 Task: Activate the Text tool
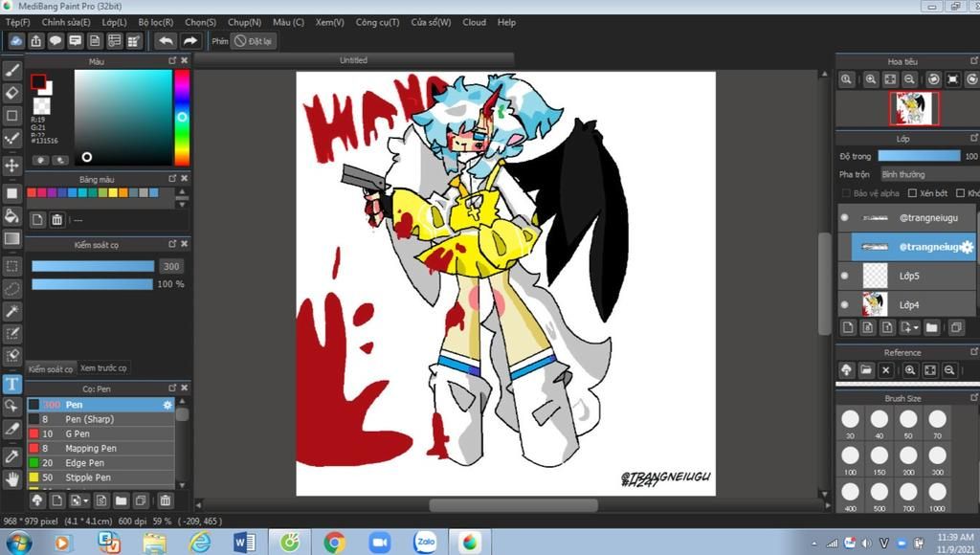[x=11, y=384]
